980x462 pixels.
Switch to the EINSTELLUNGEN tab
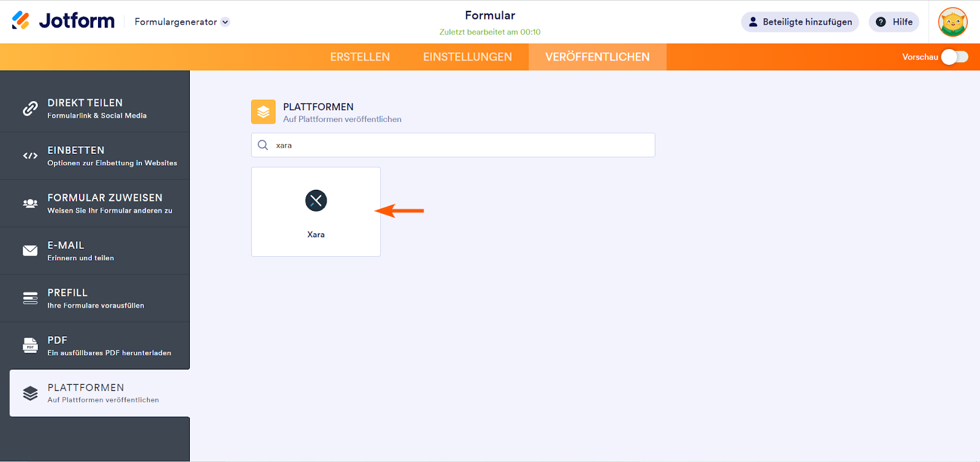467,57
